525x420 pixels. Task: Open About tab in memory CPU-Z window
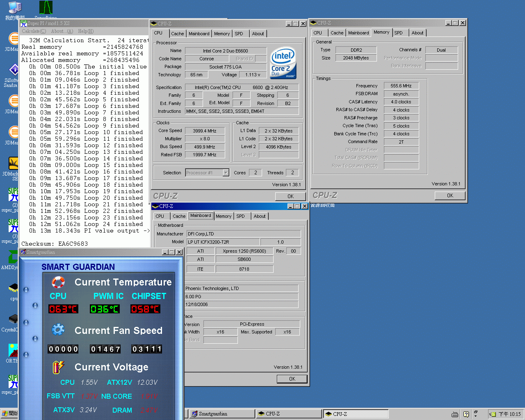tap(418, 33)
